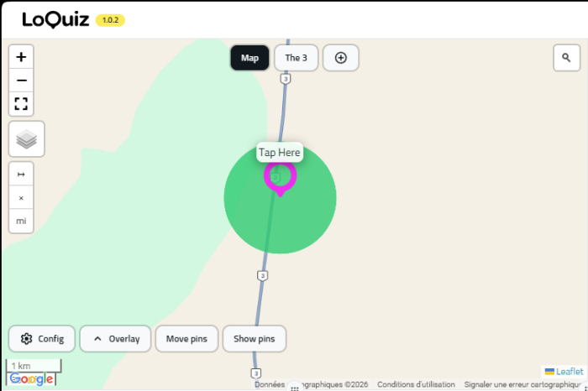
Task: Activate the distance measure tool
Action: (x=21, y=175)
